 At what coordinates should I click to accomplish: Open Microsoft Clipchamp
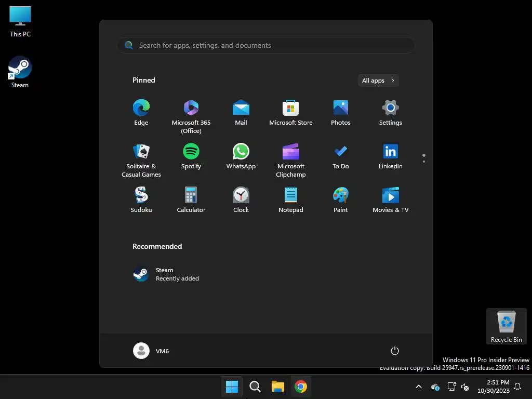291,160
